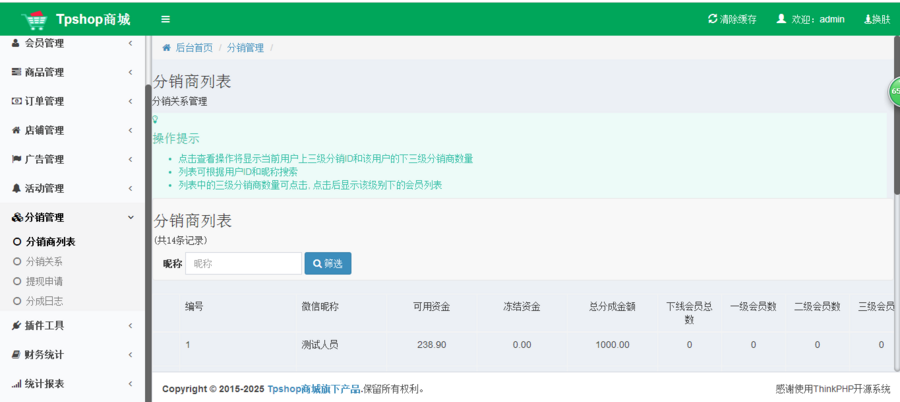Click the 分销管理 cubes icon
Viewport: 900px width, 402px height.
click(x=17, y=217)
